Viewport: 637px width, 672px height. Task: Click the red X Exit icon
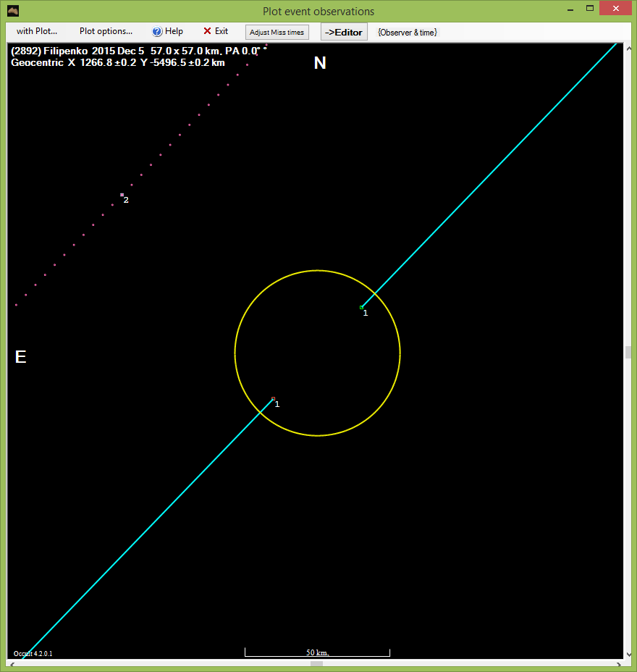click(207, 31)
